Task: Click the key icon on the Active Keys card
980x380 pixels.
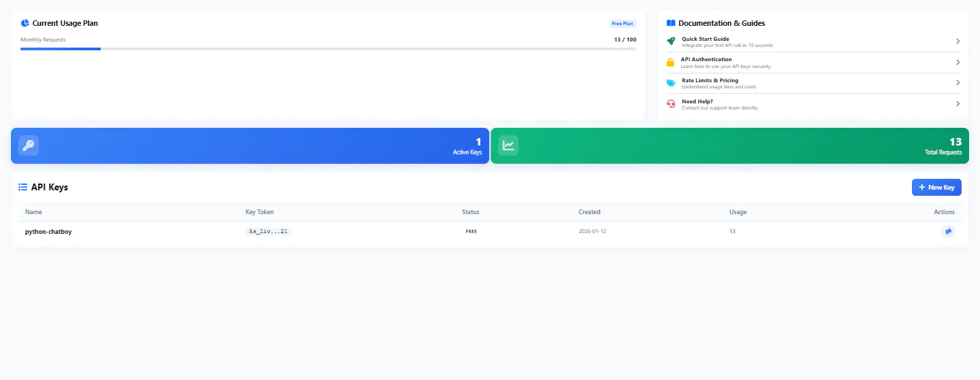Action: coord(29,145)
